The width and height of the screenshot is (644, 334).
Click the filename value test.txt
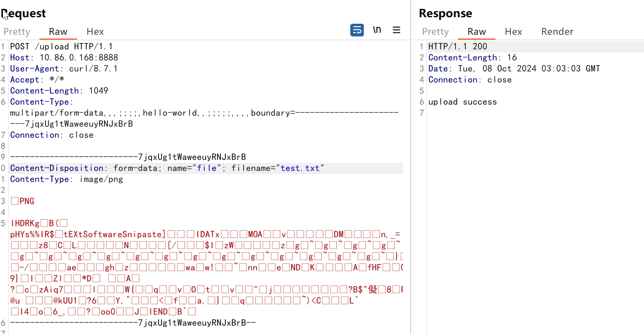pyautogui.click(x=300, y=168)
